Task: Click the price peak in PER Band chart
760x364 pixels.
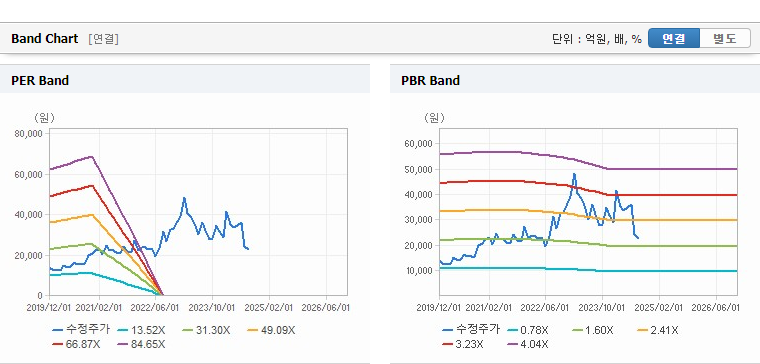Action: (x=184, y=198)
